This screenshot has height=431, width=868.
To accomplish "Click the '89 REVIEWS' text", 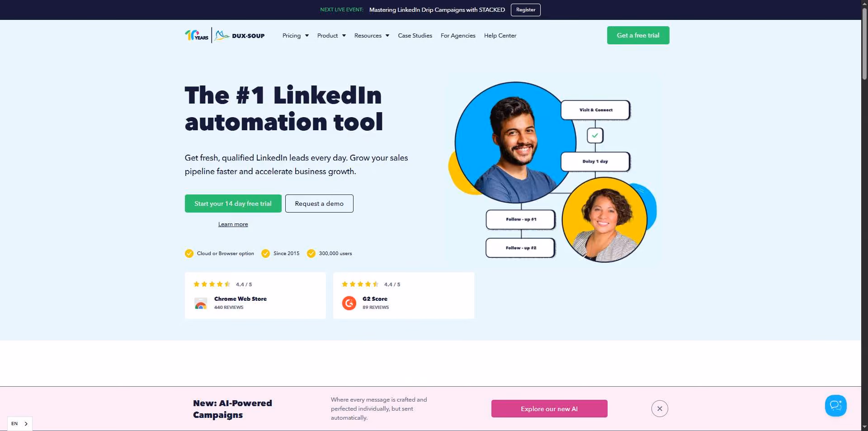I will click(x=376, y=308).
